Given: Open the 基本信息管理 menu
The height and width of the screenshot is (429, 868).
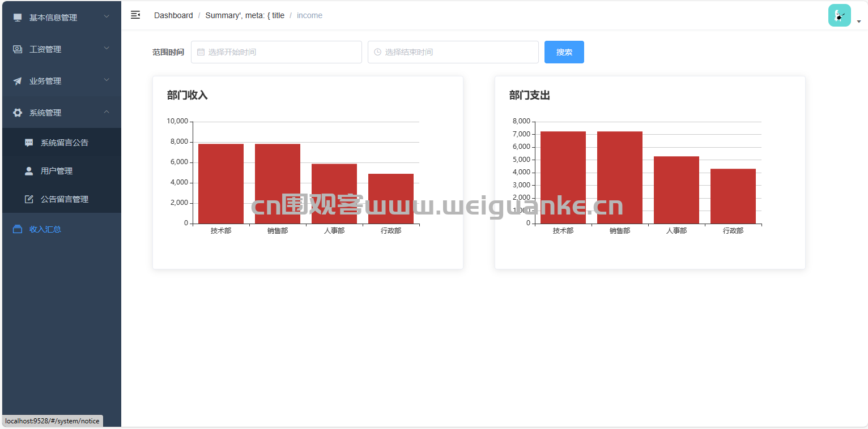Looking at the screenshot, I should click(62, 18).
